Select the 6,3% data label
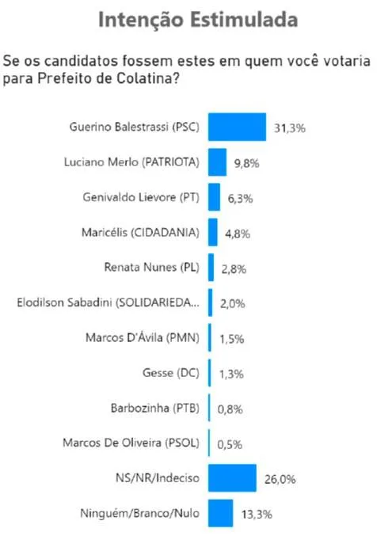Image resolution: width=392 pixels, height=536 pixels. pyautogui.click(x=240, y=199)
